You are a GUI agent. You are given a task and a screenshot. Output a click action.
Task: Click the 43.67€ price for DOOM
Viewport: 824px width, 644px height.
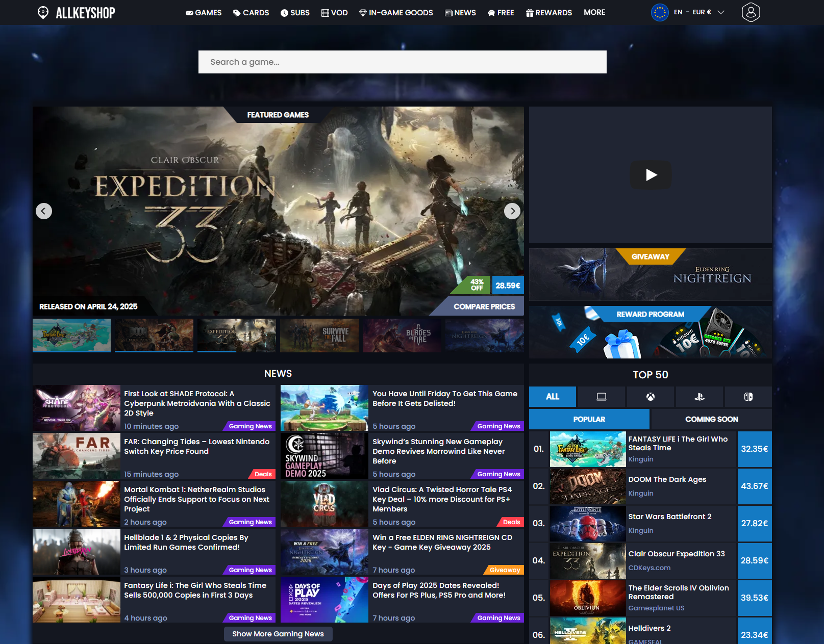coord(755,486)
